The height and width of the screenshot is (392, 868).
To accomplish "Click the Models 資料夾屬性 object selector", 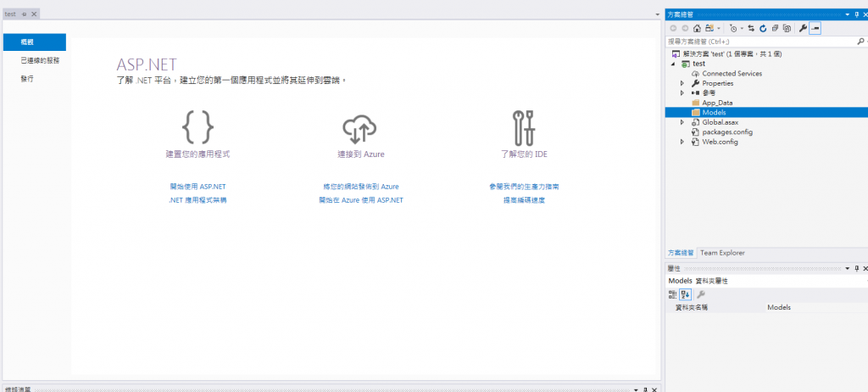I will [x=766, y=281].
